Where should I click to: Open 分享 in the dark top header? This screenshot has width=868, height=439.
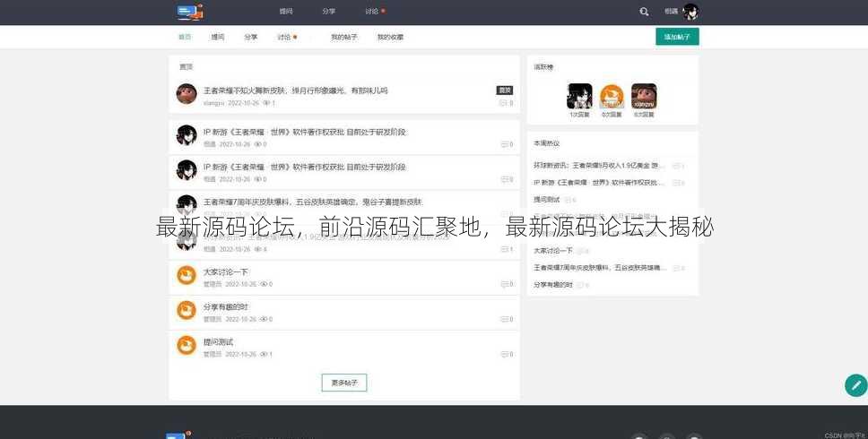(328, 11)
